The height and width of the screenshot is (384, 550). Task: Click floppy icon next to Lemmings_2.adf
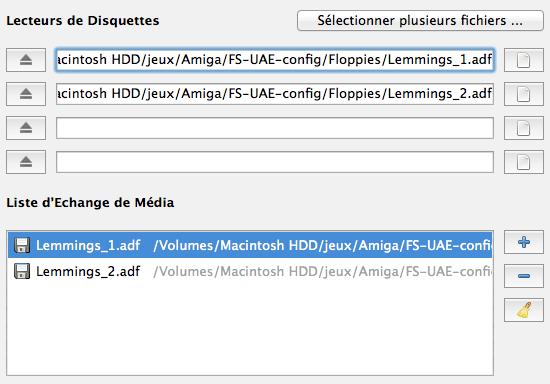(22, 271)
